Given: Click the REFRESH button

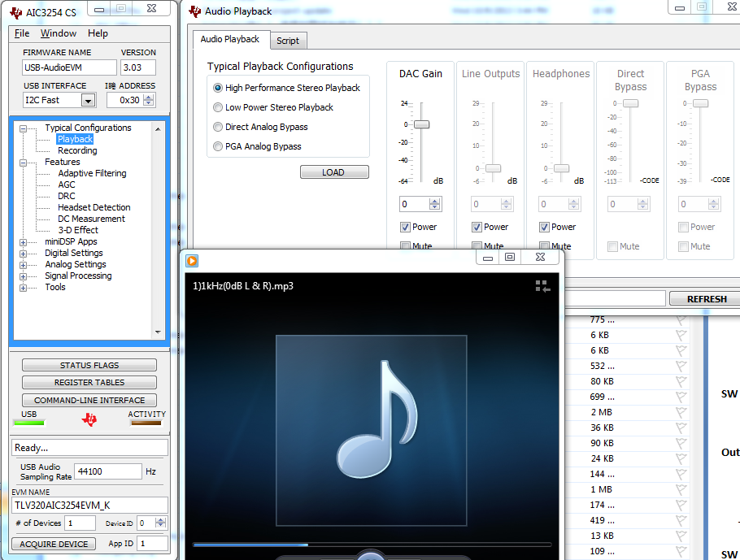Looking at the screenshot, I should point(706,299).
